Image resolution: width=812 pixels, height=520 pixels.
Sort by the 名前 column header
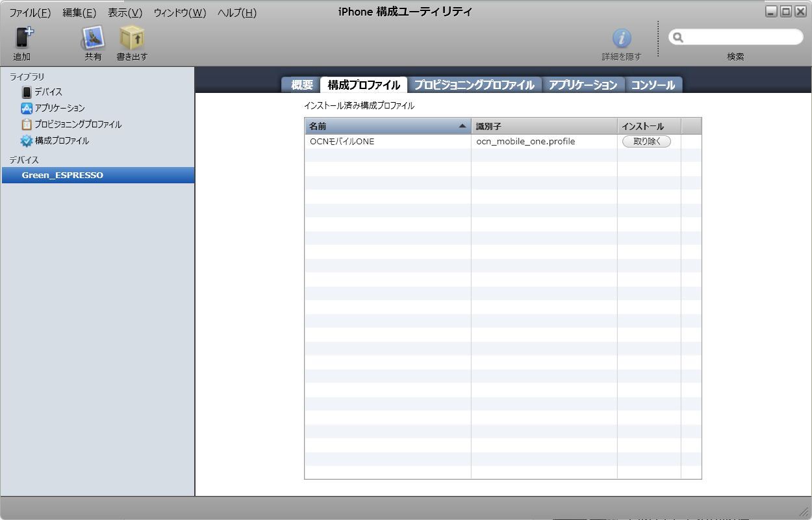click(x=388, y=126)
